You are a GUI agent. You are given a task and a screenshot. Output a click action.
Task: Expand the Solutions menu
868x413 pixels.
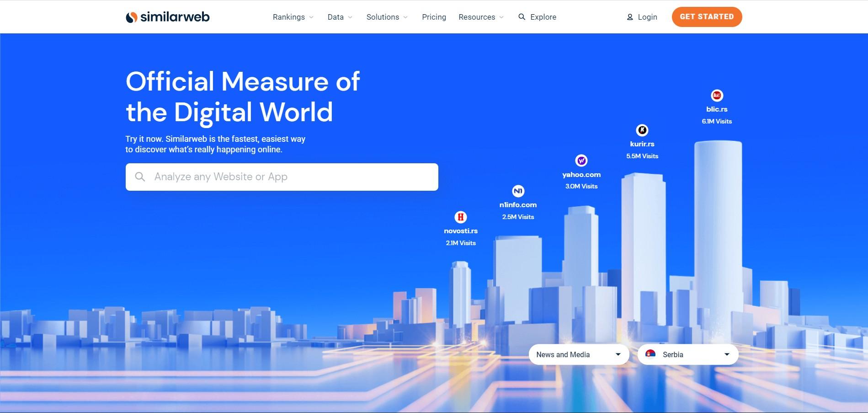tap(387, 17)
